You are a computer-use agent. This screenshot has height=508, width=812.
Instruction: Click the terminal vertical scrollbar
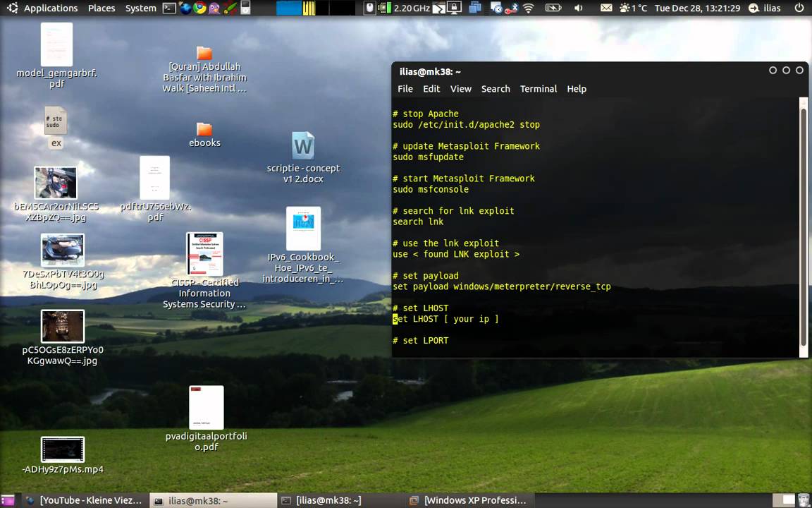(x=804, y=226)
